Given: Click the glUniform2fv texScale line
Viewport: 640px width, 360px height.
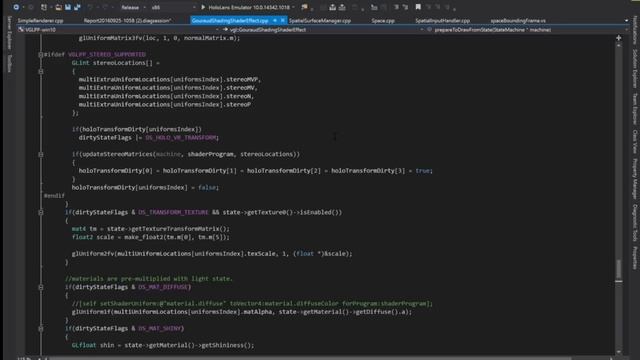Looking at the screenshot, I should click(212, 254).
